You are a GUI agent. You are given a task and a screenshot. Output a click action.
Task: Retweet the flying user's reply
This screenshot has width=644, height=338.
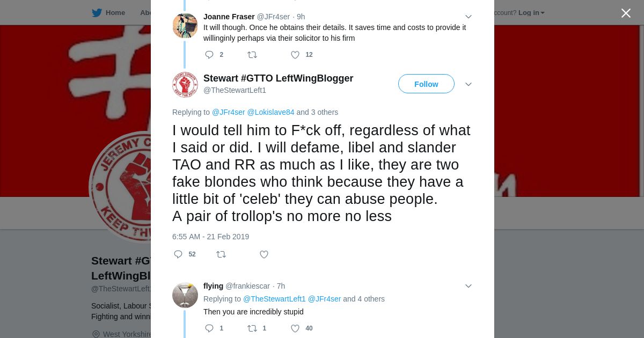pos(252,328)
